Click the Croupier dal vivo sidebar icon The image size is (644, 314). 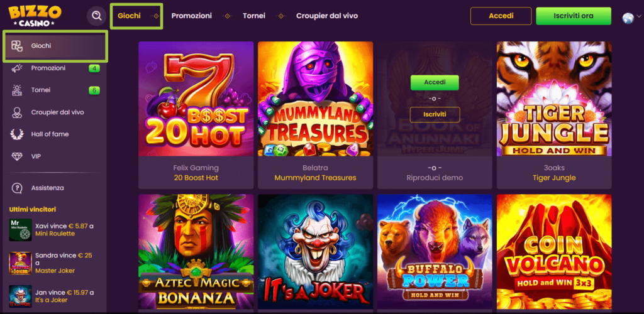tap(18, 112)
